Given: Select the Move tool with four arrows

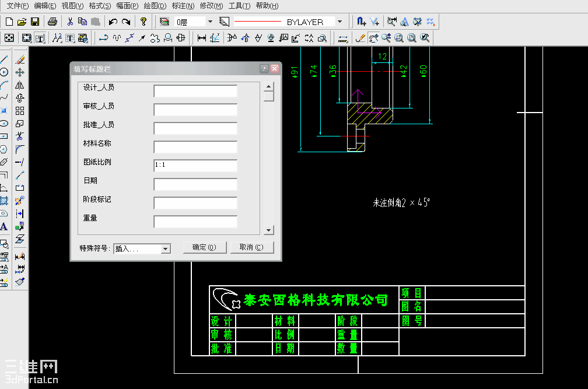Looking at the screenshot, I should click(20, 72).
